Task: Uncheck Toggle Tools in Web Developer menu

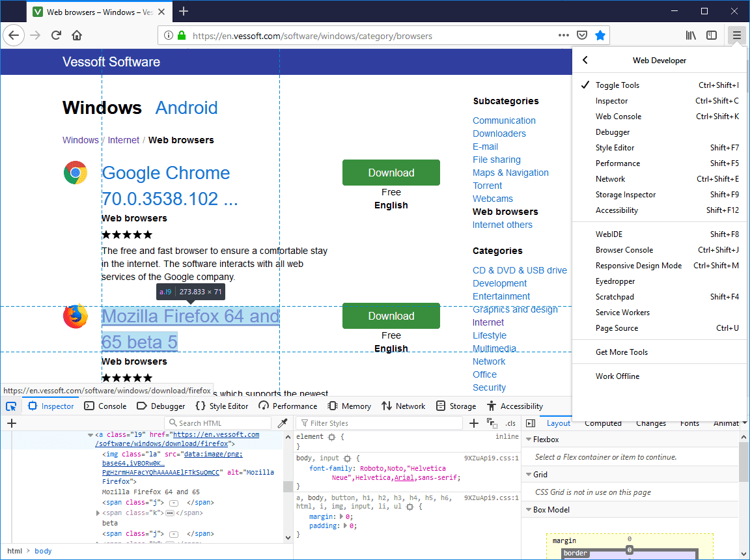Action: tap(660, 85)
